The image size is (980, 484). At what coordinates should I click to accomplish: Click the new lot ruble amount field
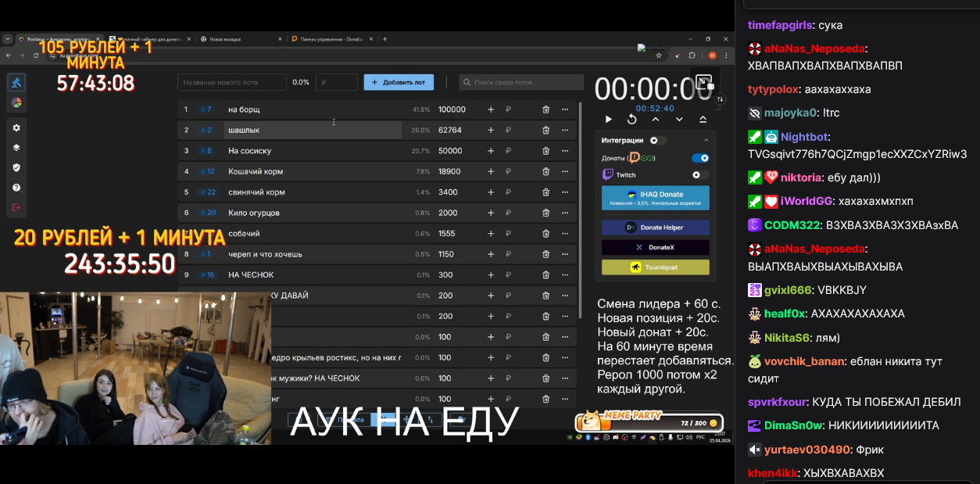[337, 82]
